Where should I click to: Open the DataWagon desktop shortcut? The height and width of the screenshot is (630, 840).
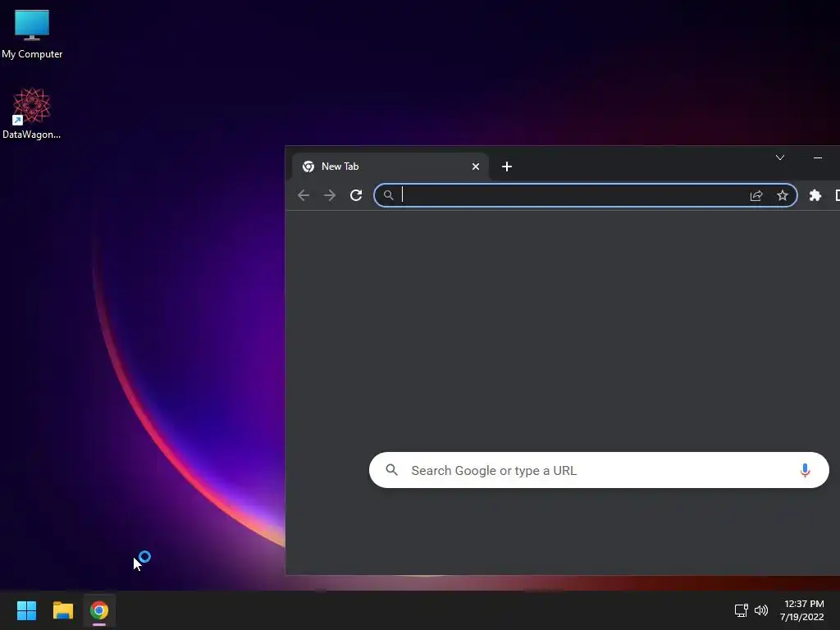click(x=32, y=113)
